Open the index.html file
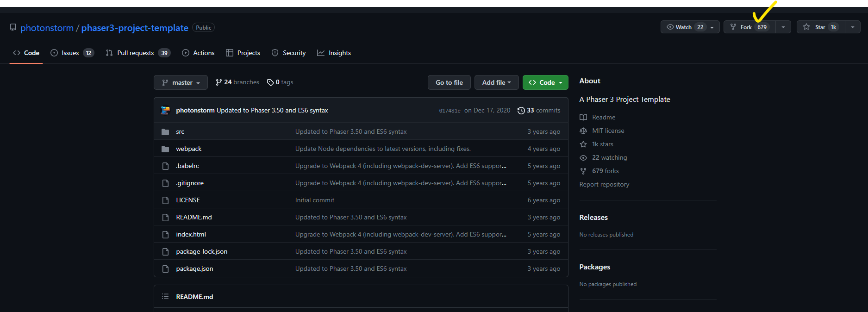The height and width of the screenshot is (312, 868). pyautogui.click(x=191, y=235)
